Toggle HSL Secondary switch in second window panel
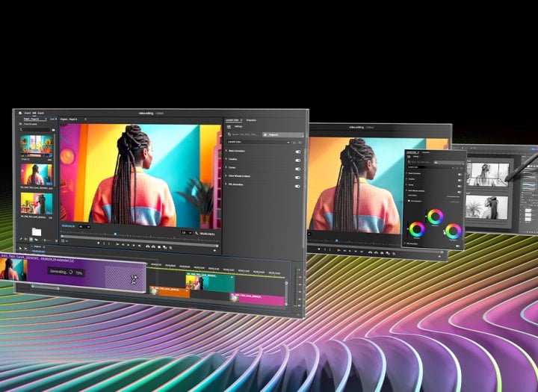The width and height of the screenshot is (538, 392). click(x=458, y=246)
